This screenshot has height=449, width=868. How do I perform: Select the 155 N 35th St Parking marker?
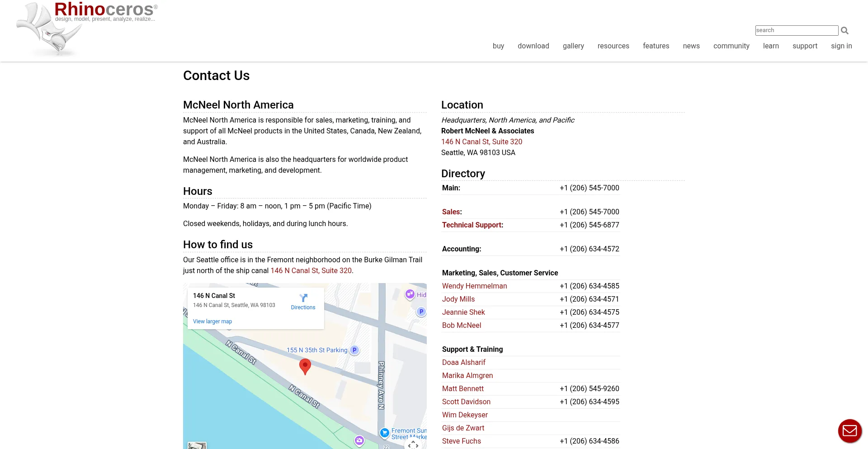[x=355, y=350]
